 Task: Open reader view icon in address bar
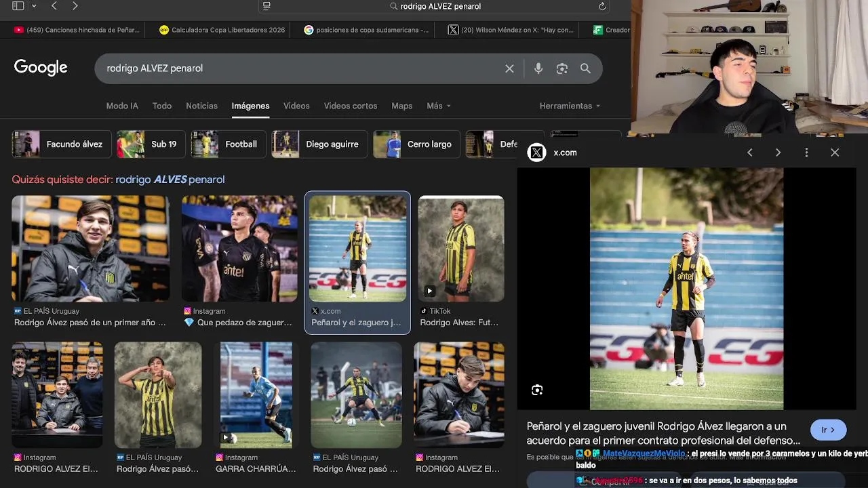pos(267,6)
